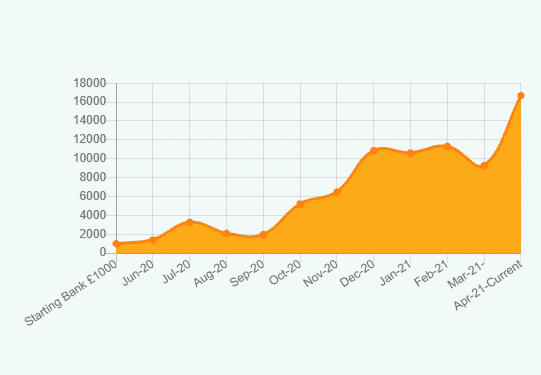
Task: Click the 'Nov-20' axis label
Action: pos(321,274)
